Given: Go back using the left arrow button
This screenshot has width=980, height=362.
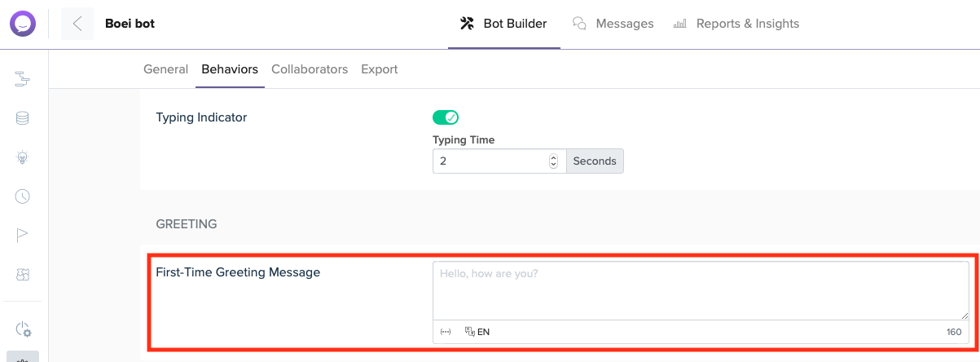Looking at the screenshot, I should click(77, 24).
